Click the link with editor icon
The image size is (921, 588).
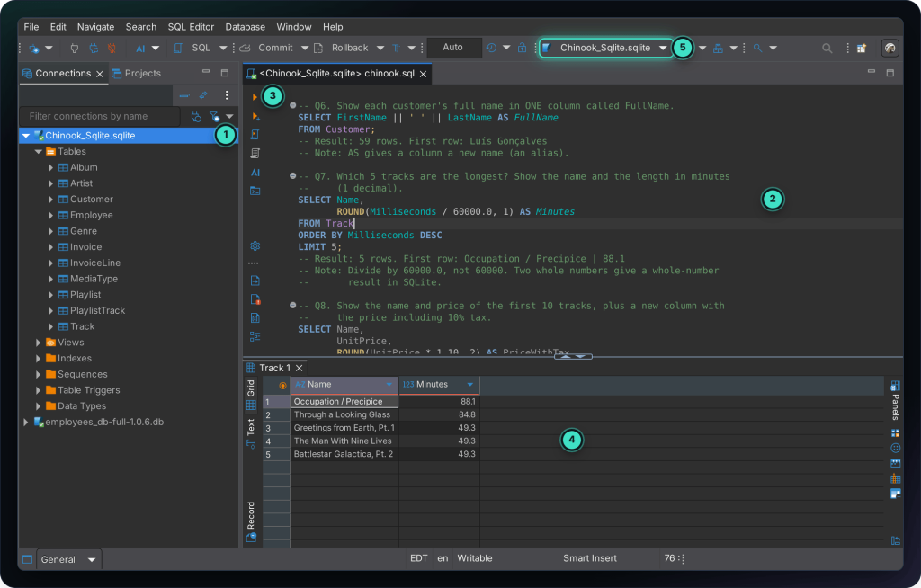pos(203,95)
